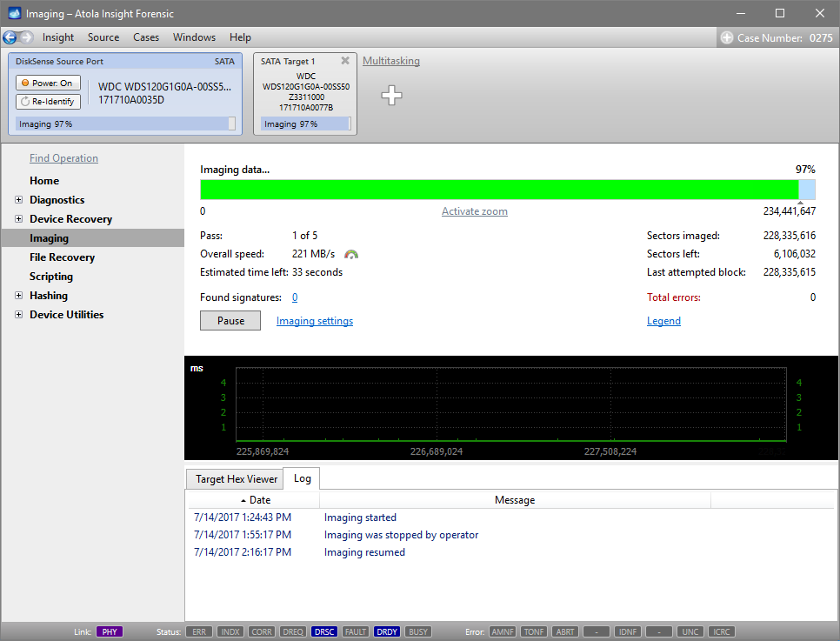Open the Imaging settings link
This screenshot has height=641, width=840.
pyautogui.click(x=315, y=321)
